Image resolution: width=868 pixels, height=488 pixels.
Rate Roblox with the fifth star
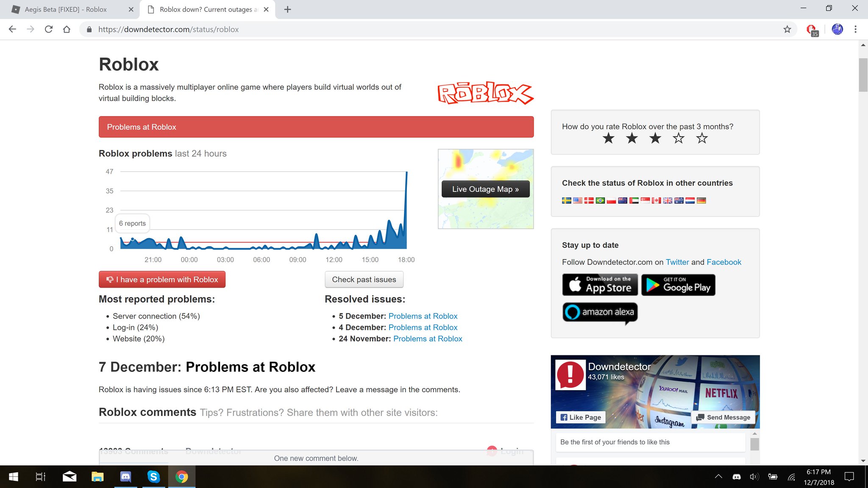[x=702, y=138]
